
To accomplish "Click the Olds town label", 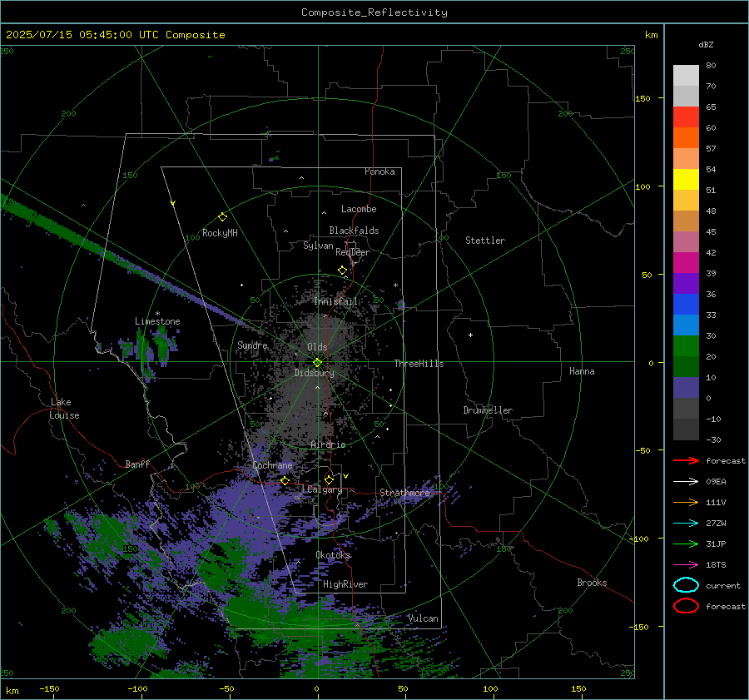I will (317, 347).
